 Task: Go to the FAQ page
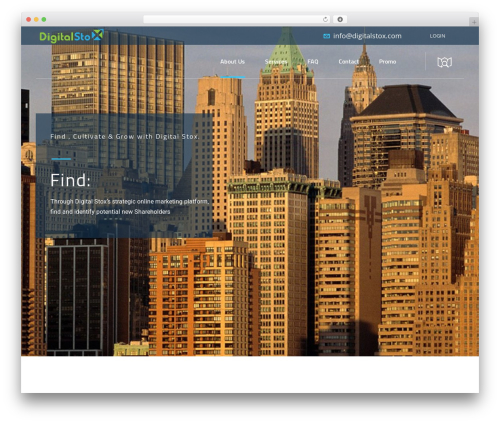(313, 62)
